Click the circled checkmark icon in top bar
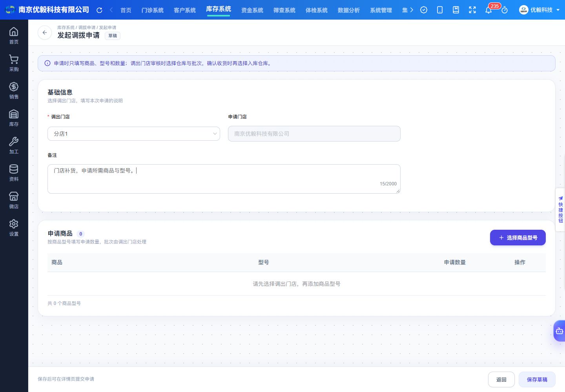This screenshot has width=565, height=392. pyautogui.click(x=424, y=10)
